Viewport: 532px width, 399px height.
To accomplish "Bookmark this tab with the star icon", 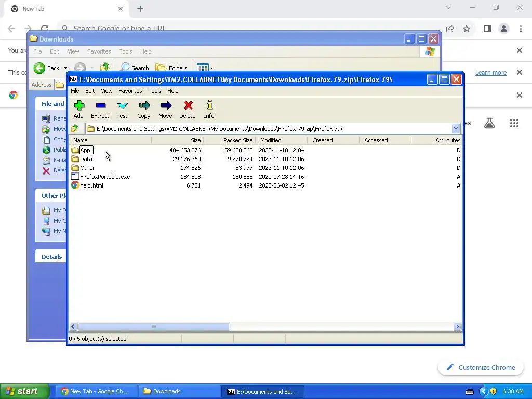I will [467, 29].
